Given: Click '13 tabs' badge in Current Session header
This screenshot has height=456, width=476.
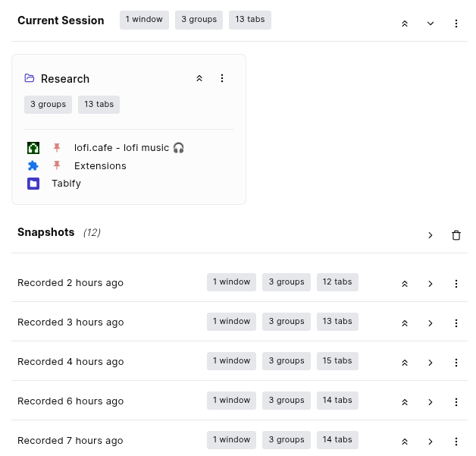Looking at the screenshot, I should 250,20.
